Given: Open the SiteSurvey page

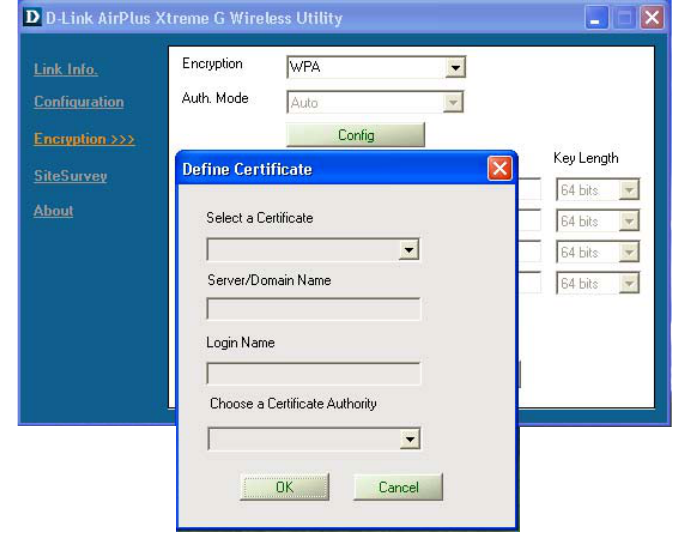Looking at the screenshot, I should click(x=70, y=176).
